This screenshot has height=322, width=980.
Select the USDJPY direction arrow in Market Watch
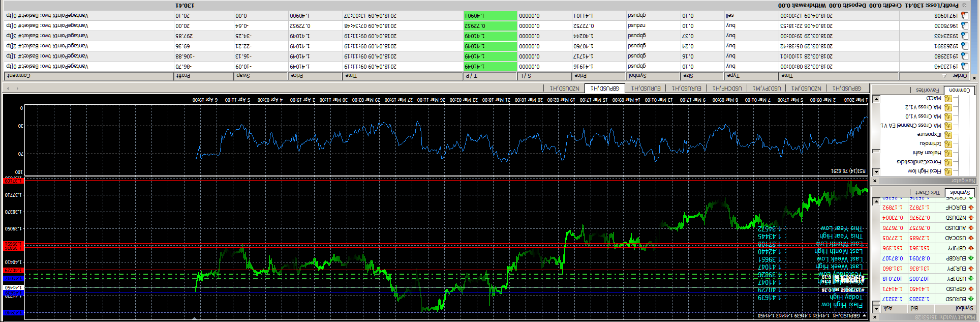(x=971, y=279)
